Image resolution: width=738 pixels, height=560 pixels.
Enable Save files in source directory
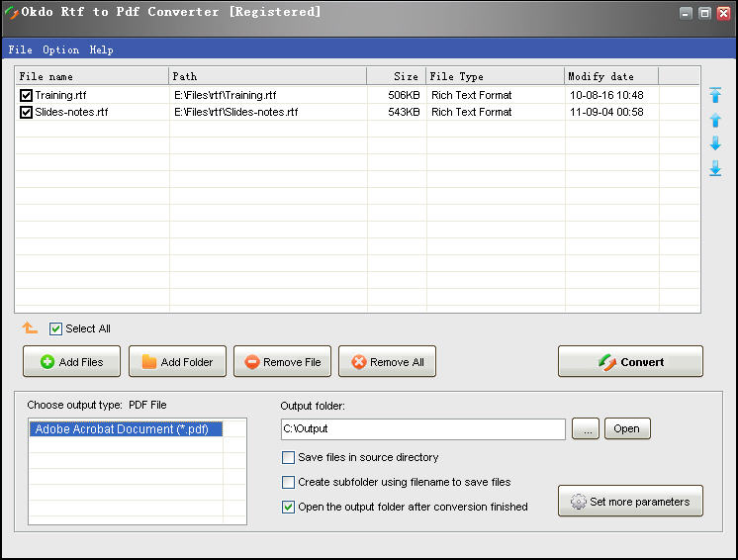click(x=288, y=457)
